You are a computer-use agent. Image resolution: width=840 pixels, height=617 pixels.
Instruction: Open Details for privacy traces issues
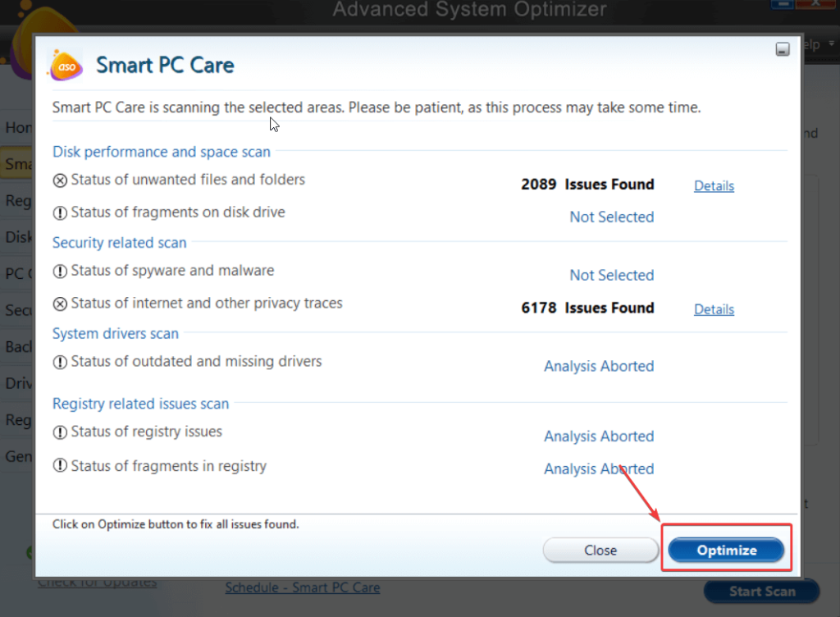tap(714, 309)
